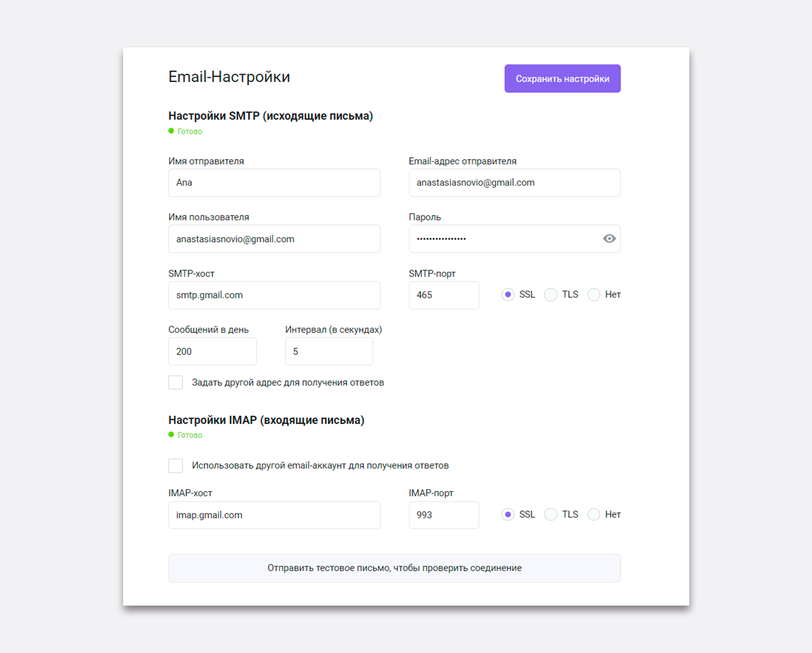Click the interval in seconds field
Viewport: 812px width, 653px height.
[329, 352]
